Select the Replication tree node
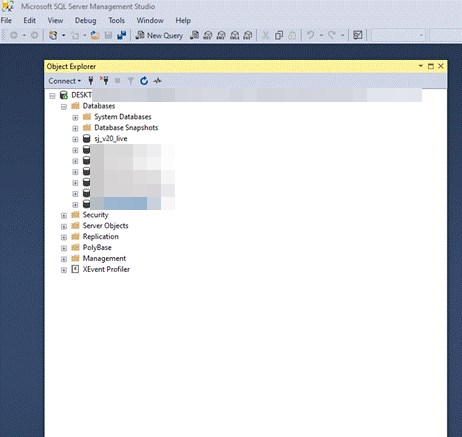This screenshot has height=437, width=462. tap(100, 237)
